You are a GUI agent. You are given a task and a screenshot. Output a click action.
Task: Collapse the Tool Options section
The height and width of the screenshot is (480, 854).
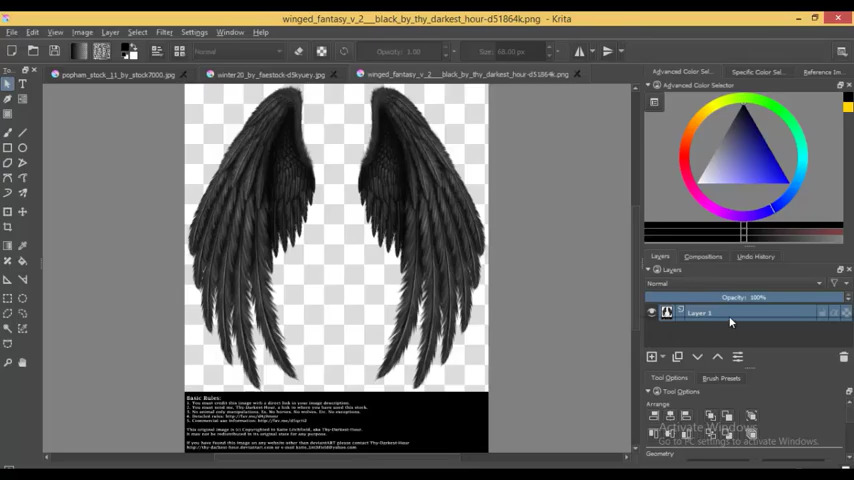click(x=648, y=391)
